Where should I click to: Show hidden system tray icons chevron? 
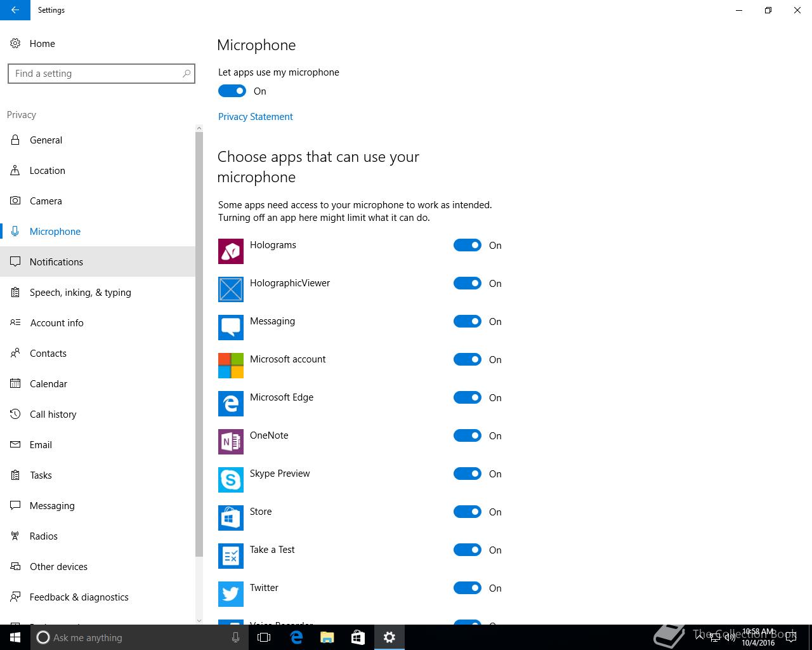pos(700,637)
